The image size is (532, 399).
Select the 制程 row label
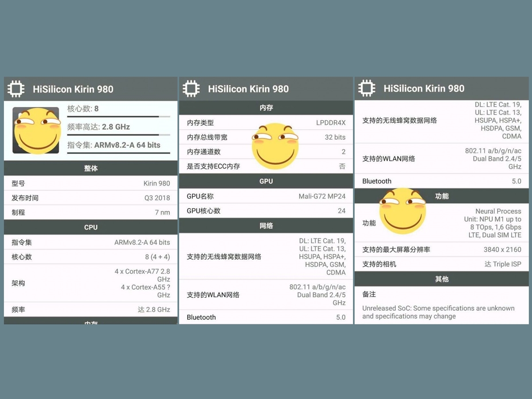pos(18,213)
